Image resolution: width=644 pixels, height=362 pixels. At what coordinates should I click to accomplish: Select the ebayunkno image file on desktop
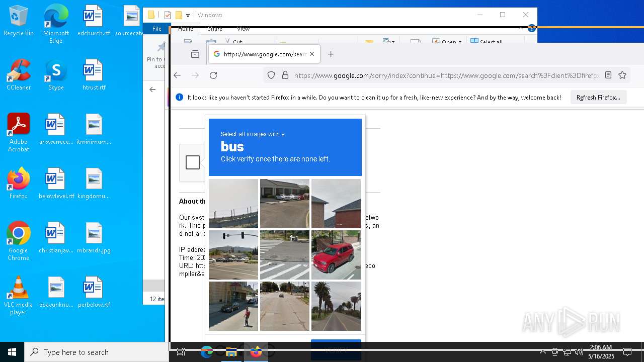point(56,292)
